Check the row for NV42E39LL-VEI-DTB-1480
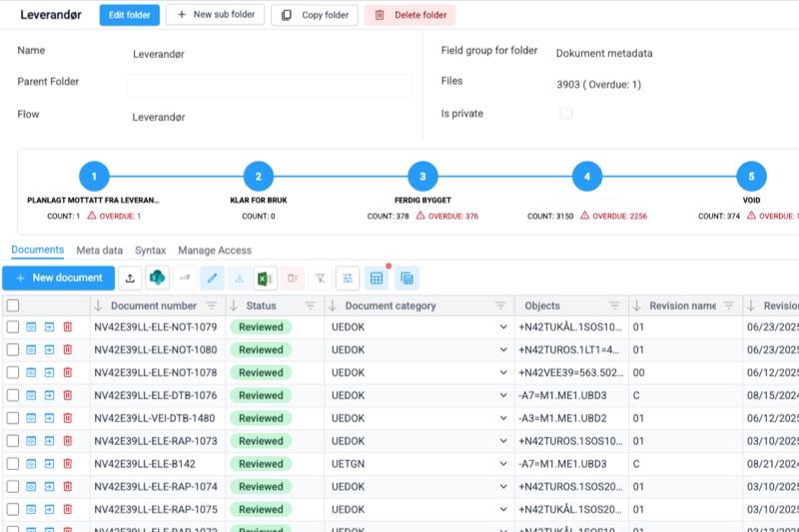The height and width of the screenshot is (532, 799). (13, 418)
